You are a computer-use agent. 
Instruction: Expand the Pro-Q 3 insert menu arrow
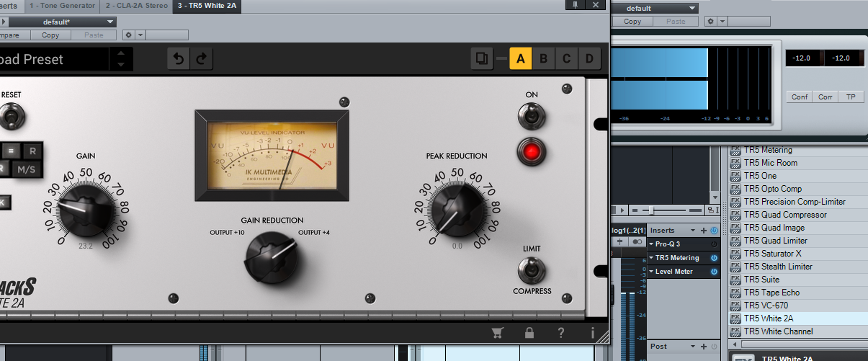click(651, 244)
